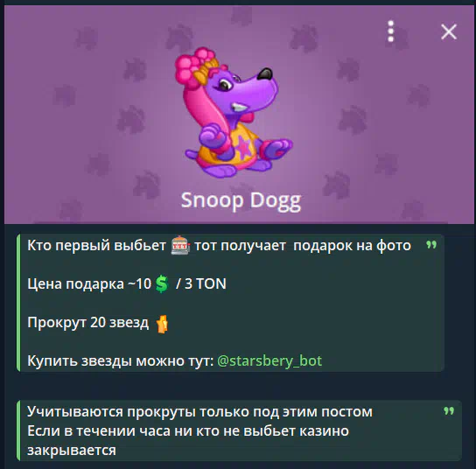Click the purple Snoop Dogg dog sticker

click(234, 112)
